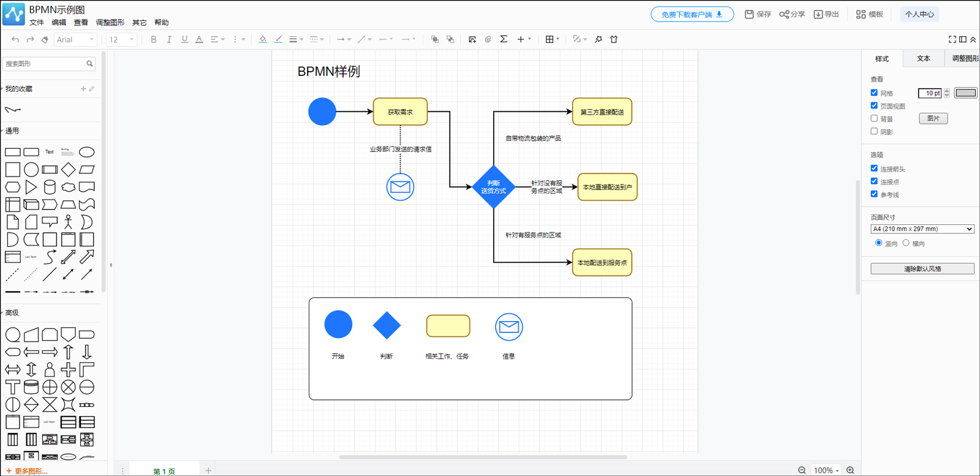Viewport: 980px width, 476px height.
Task: Open the Arial font family dropdown
Action: 75,40
